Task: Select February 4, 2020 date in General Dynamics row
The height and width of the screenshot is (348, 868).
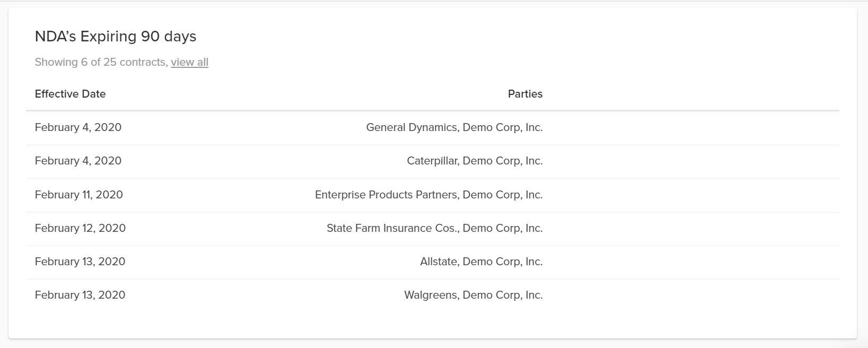Action: pyautogui.click(x=78, y=127)
